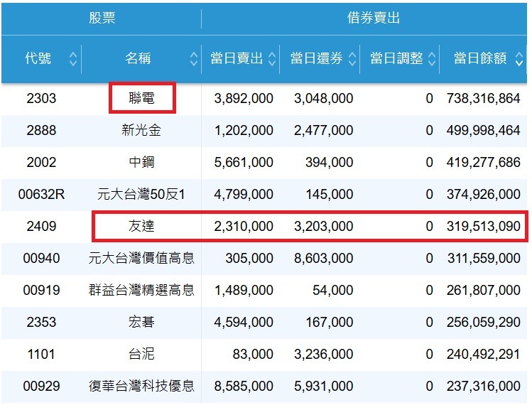Sort by the 代號 column sort arrows
532x410 pixels.
[73, 59]
